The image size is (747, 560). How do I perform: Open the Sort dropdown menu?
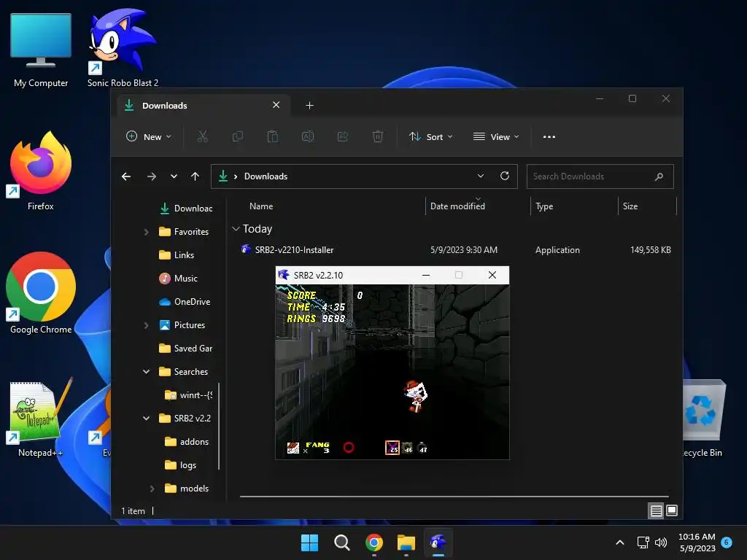[x=430, y=136]
